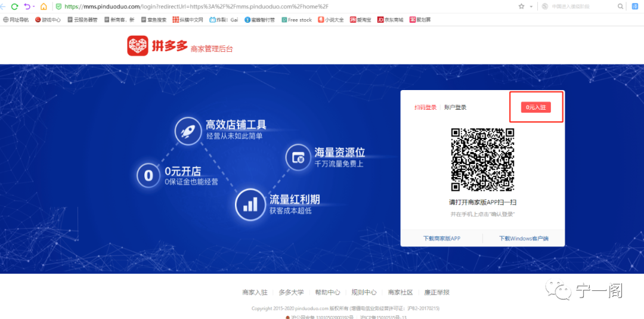Click the login QR code
This screenshot has width=644, height=319.
coord(482,160)
